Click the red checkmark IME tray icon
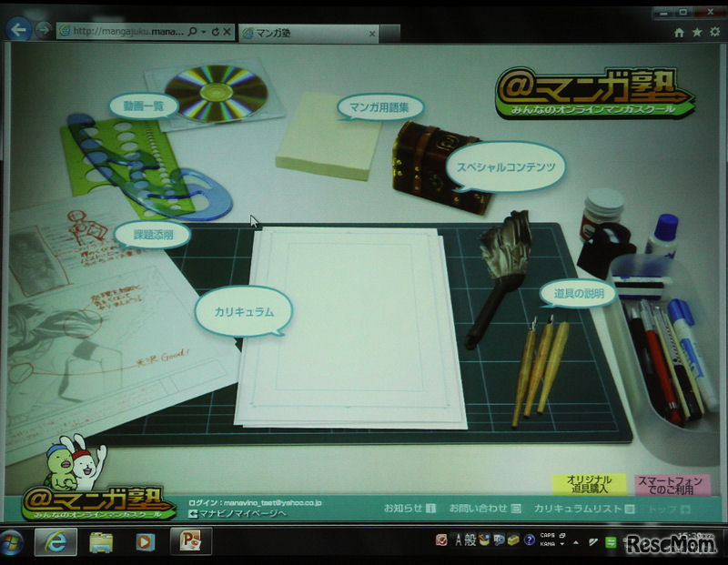The image size is (728, 565). (x=441, y=540)
